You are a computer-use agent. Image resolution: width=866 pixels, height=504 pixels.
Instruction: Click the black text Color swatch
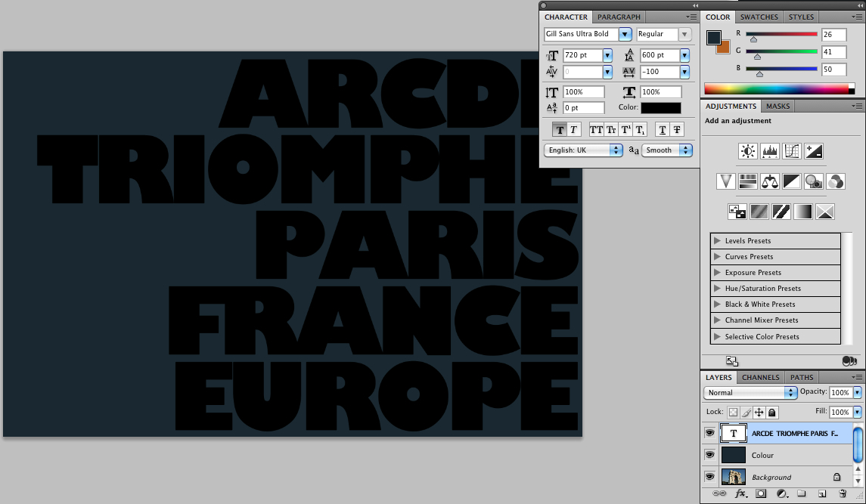tap(660, 107)
